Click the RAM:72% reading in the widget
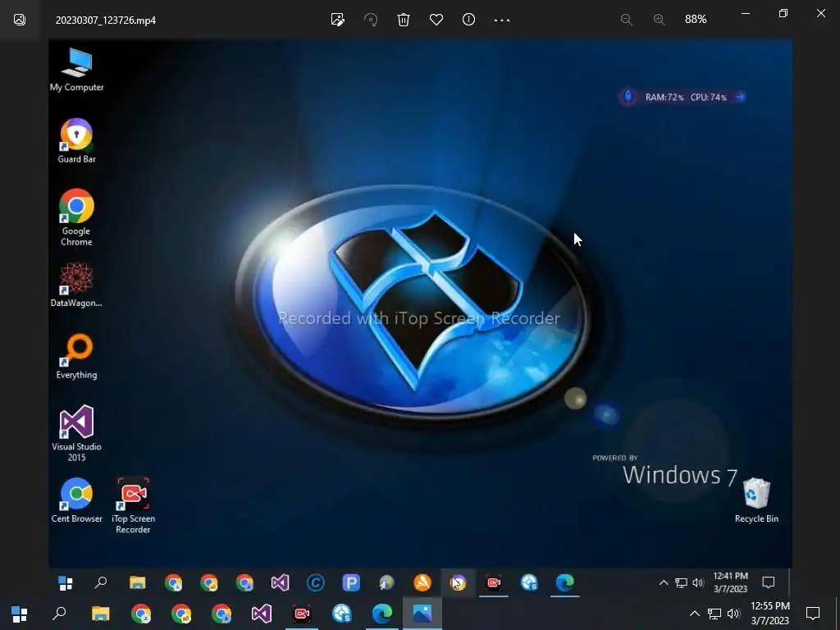The height and width of the screenshot is (630, 840). (x=664, y=98)
